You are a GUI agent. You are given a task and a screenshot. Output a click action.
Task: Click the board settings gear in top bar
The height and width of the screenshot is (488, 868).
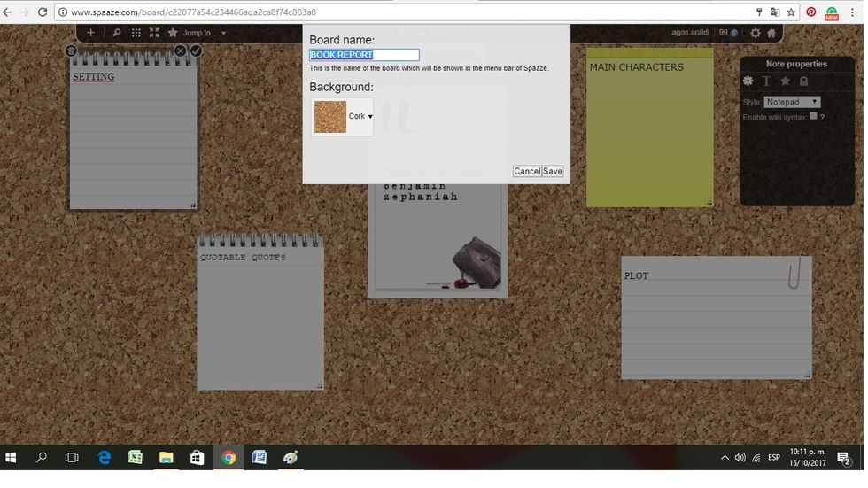pos(755,33)
